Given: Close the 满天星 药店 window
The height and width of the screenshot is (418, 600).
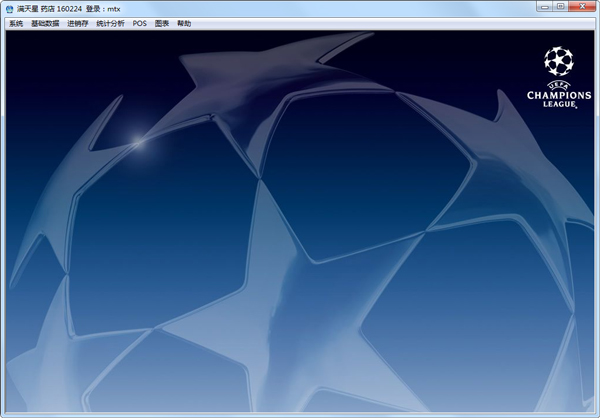Looking at the screenshot, I should click(x=582, y=7).
